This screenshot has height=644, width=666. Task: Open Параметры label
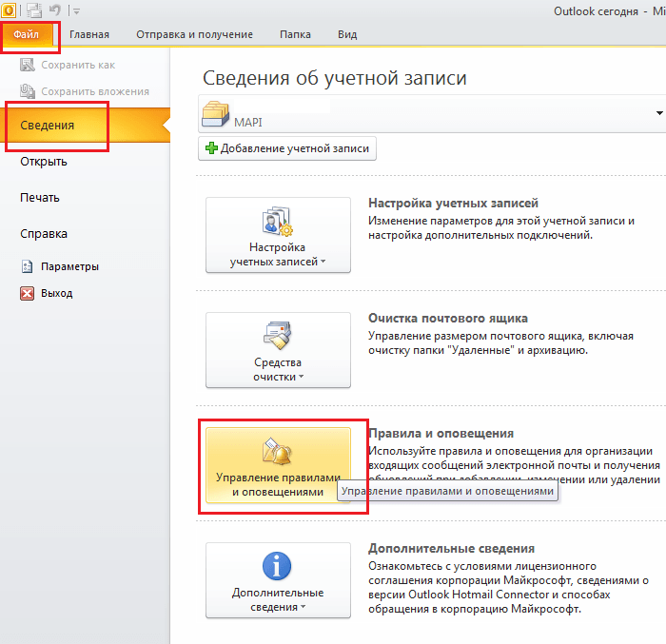click(x=70, y=266)
